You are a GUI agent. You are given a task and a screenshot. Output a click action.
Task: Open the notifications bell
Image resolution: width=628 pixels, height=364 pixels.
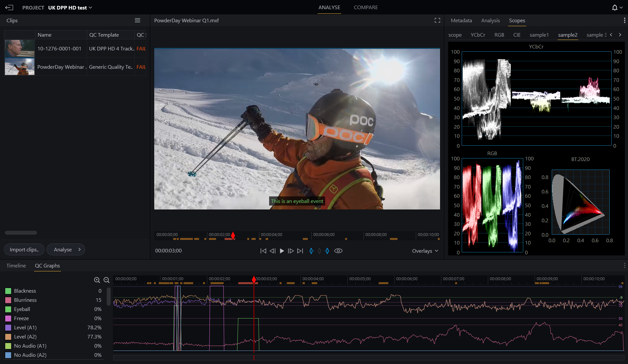click(x=615, y=8)
